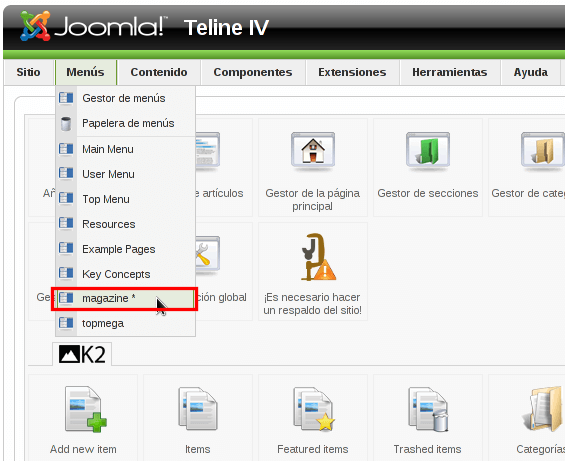Open the Gestor de la página principal icon
The width and height of the screenshot is (565, 461).
(x=313, y=150)
